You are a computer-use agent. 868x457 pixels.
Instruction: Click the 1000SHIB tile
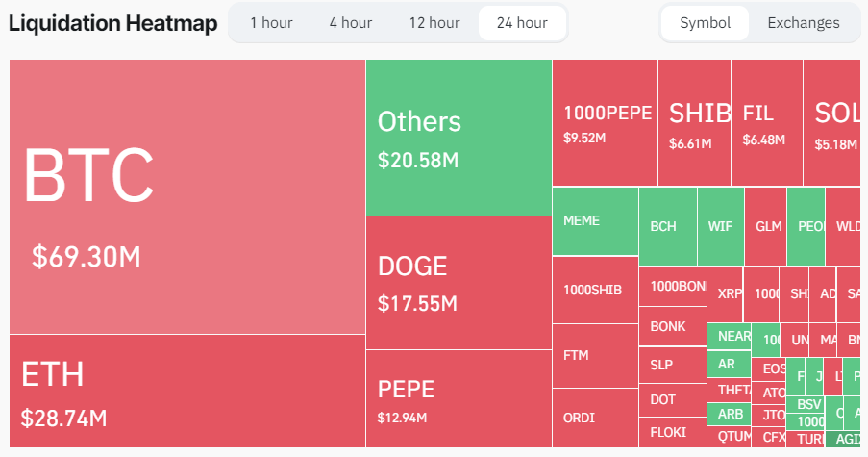pos(595,290)
